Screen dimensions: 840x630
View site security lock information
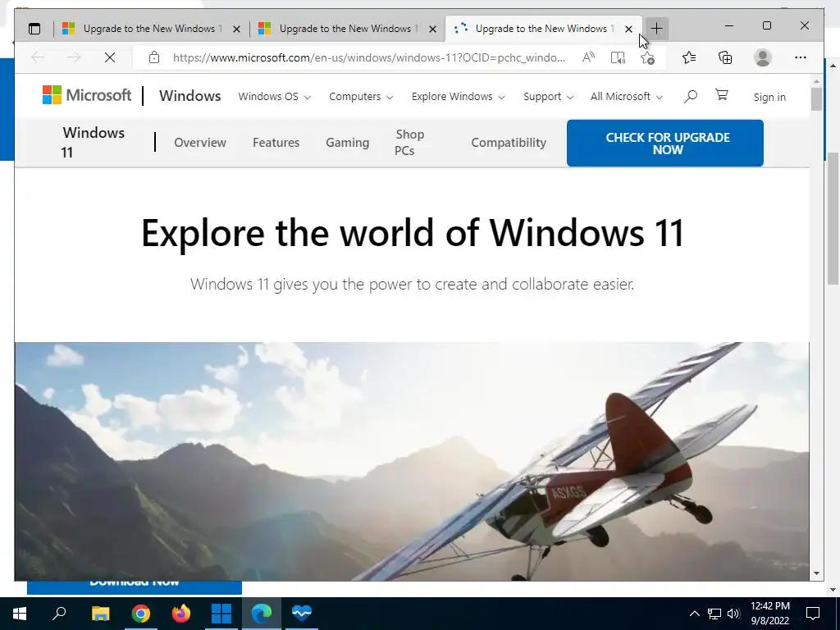(153, 57)
